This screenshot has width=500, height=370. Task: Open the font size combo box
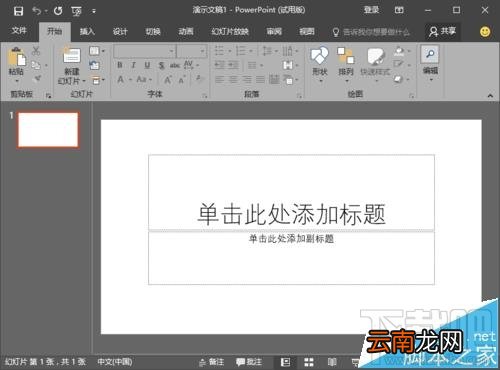coord(191,51)
